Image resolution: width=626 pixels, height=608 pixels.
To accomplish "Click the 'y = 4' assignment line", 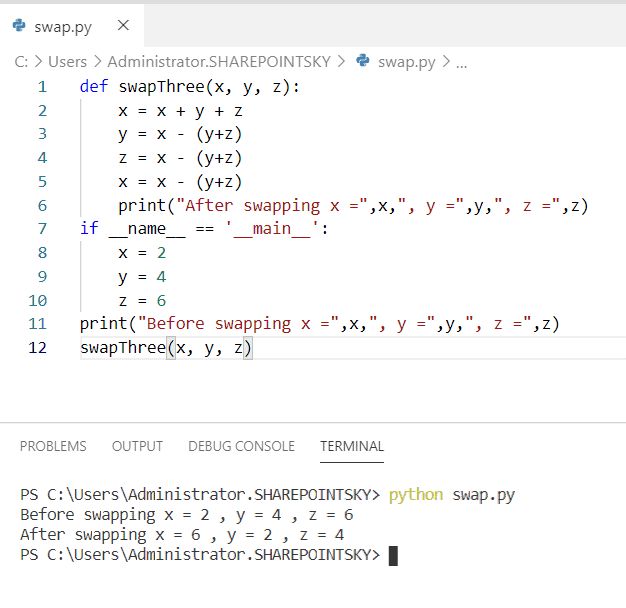I will click(x=142, y=277).
